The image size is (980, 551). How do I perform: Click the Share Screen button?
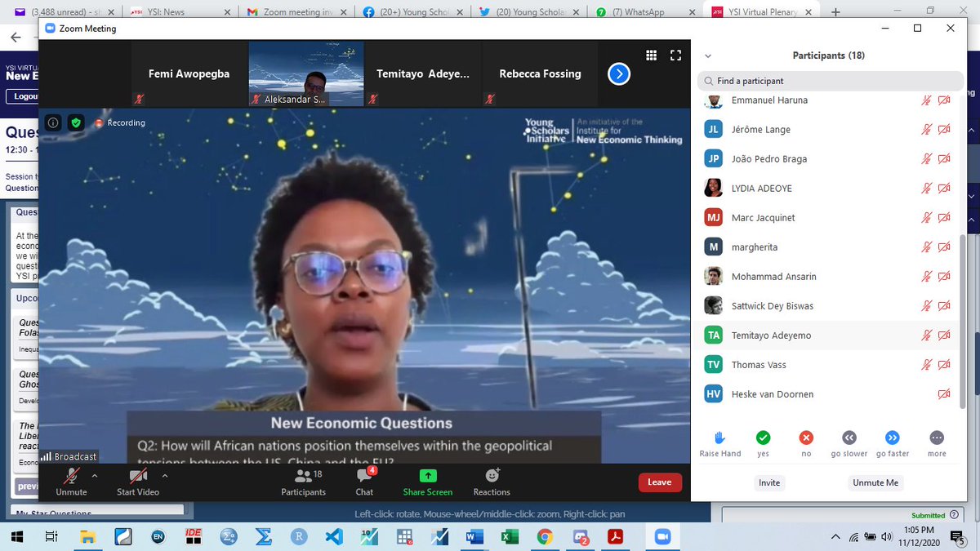(x=427, y=482)
